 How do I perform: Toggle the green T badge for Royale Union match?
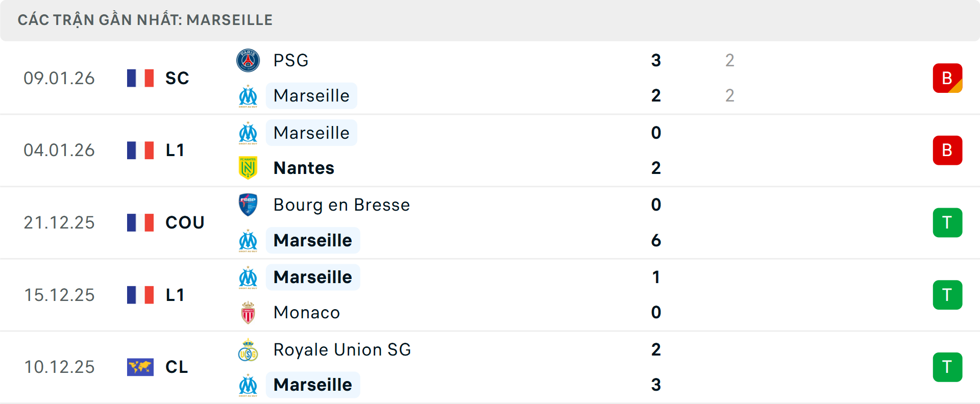(948, 367)
